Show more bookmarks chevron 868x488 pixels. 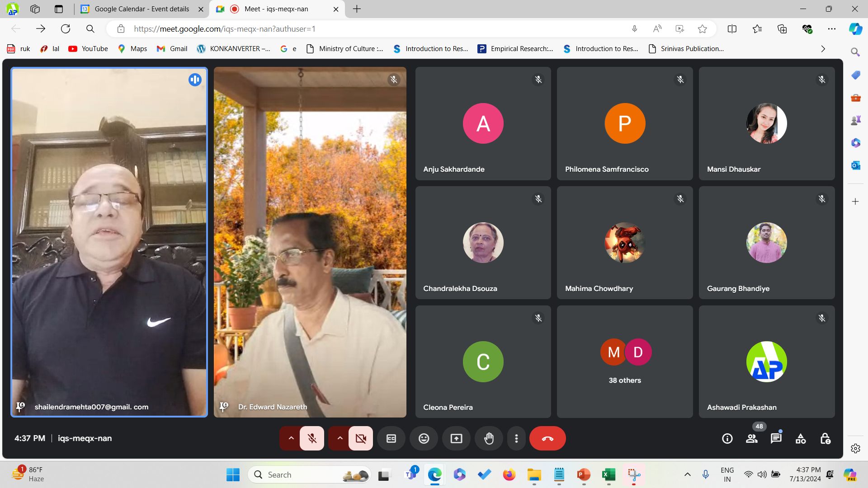(x=823, y=49)
